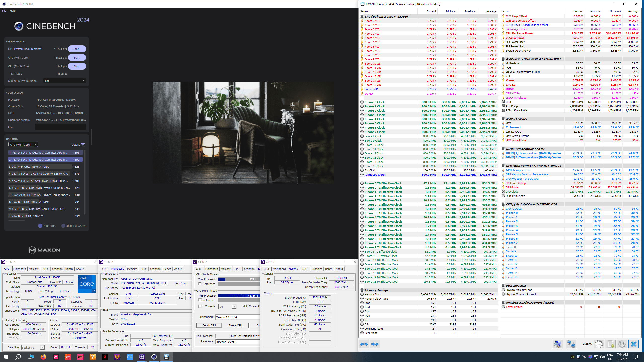The width and height of the screenshot is (644, 362).
Task: Switch to the SPD tab in Memory CPU-Z window
Action: (305, 269)
